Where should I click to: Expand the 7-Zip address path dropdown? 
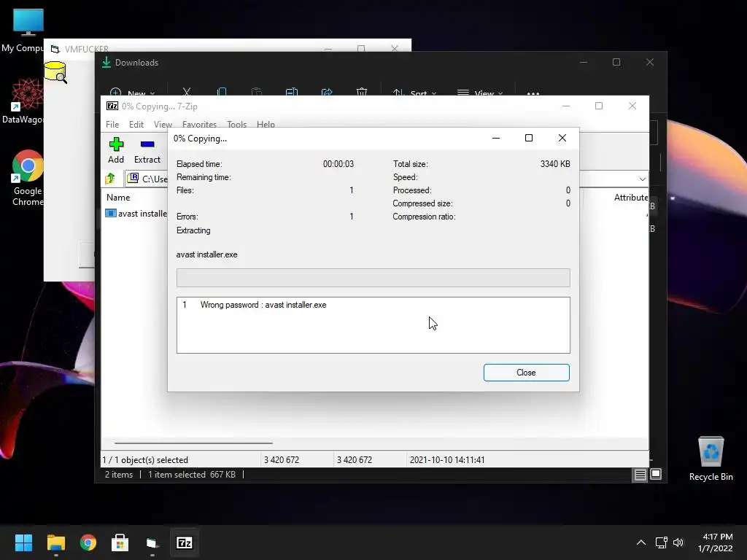tap(642, 179)
